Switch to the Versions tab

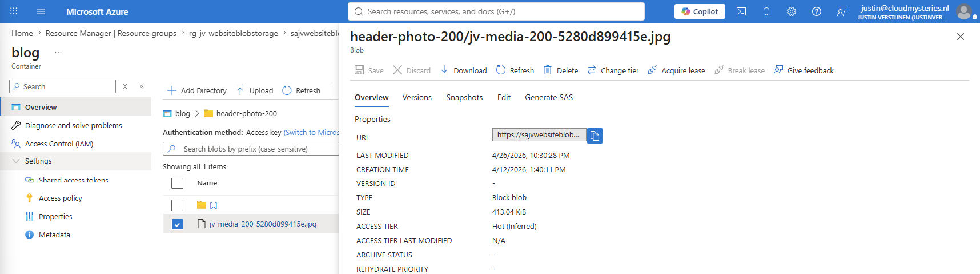coord(417,97)
